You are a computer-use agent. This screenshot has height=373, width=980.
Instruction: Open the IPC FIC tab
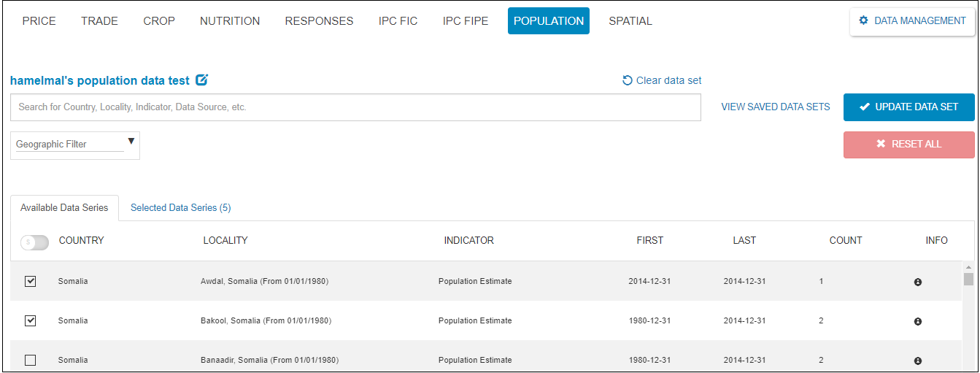coord(398,21)
